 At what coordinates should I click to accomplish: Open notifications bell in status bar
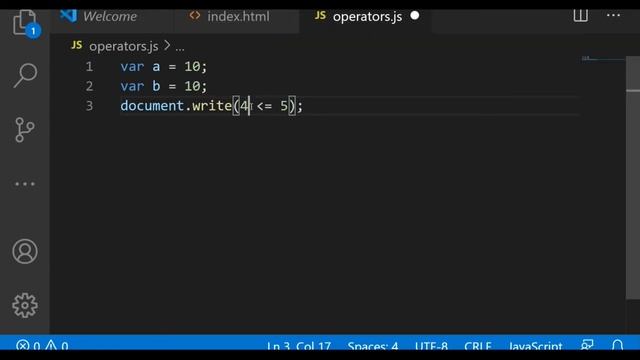pos(618,345)
